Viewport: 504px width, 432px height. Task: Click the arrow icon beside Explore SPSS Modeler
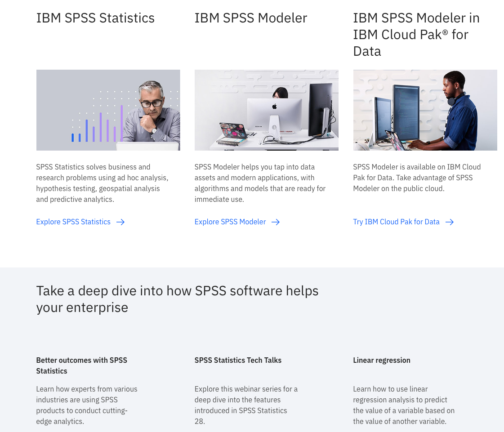tap(276, 222)
